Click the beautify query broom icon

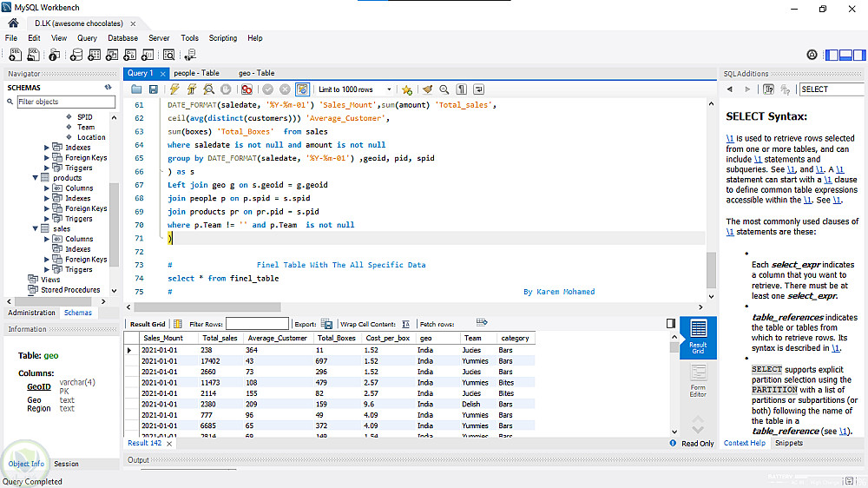(x=426, y=89)
